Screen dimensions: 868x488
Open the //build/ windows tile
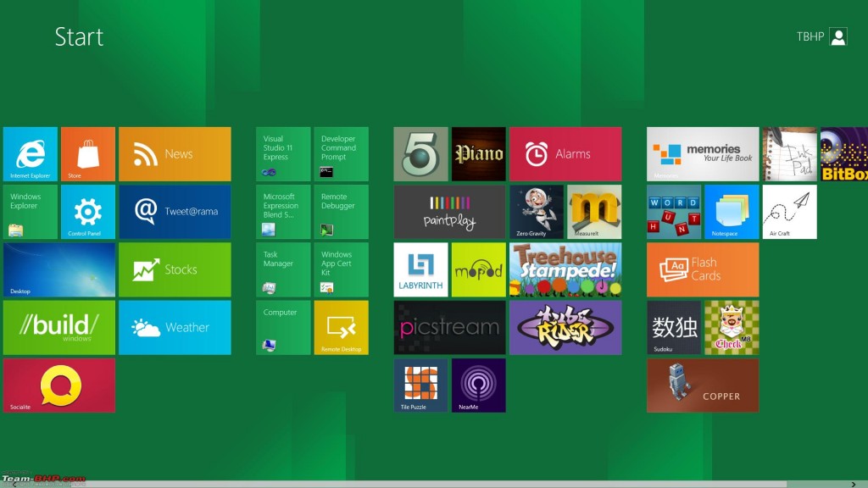pos(59,328)
